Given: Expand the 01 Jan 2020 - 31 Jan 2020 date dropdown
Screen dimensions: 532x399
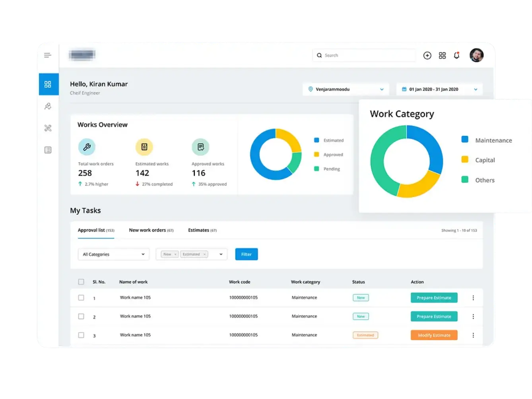Looking at the screenshot, I should (x=439, y=89).
